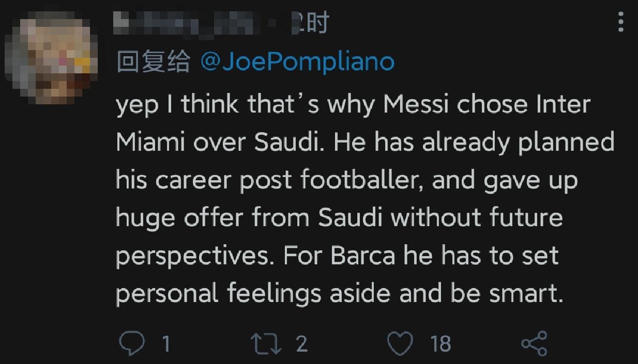Click the like count number 18

click(x=440, y=343)
